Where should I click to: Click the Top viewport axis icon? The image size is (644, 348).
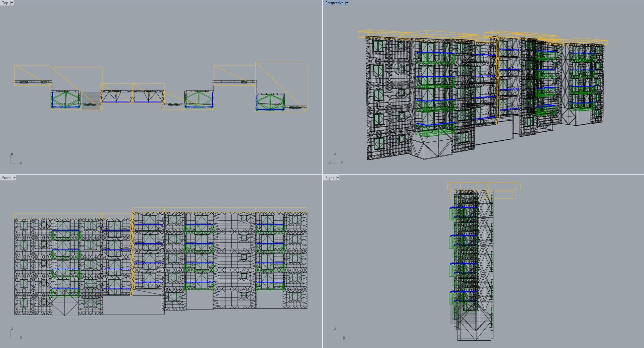point(16,158)
